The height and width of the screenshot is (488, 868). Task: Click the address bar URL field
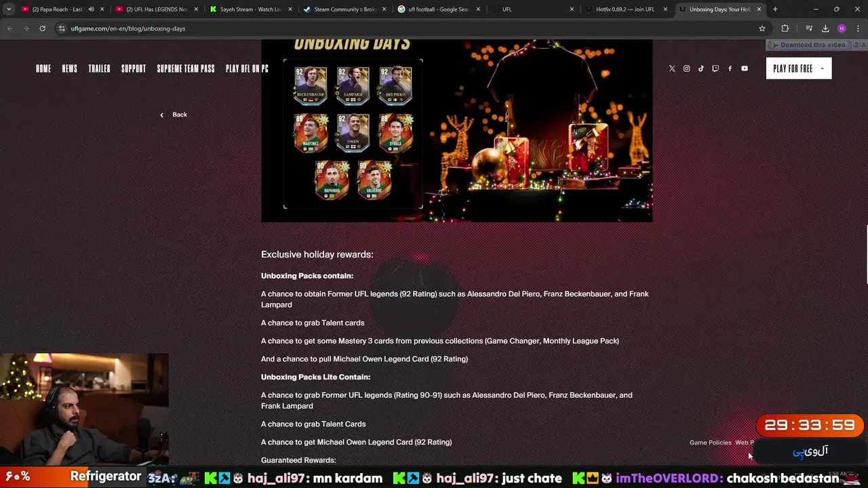(x=407, y=28)
